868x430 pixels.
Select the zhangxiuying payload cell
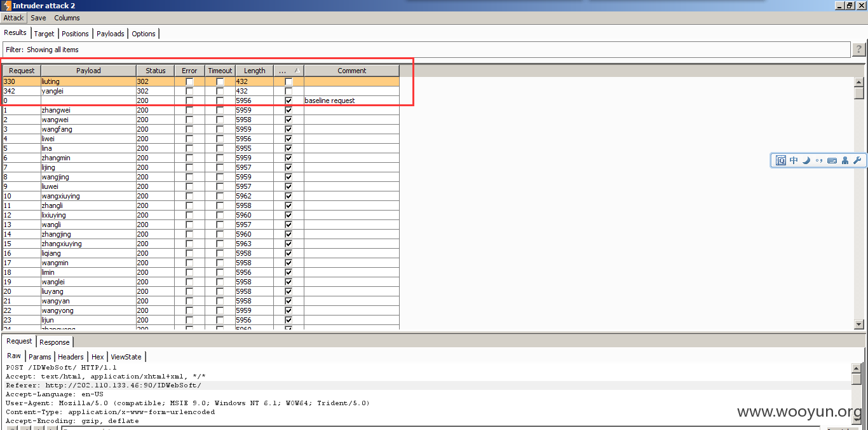click(x=88, y=244)
